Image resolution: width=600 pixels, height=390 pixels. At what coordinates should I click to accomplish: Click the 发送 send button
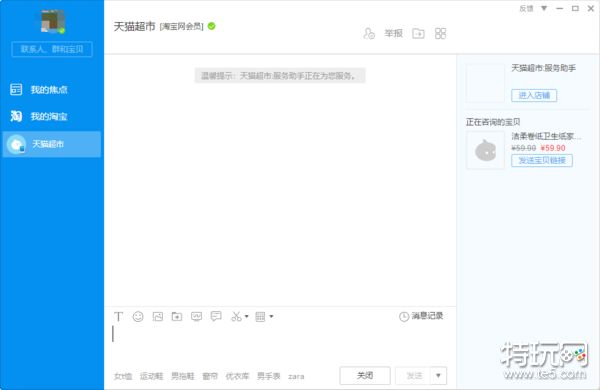pos(414,375)
